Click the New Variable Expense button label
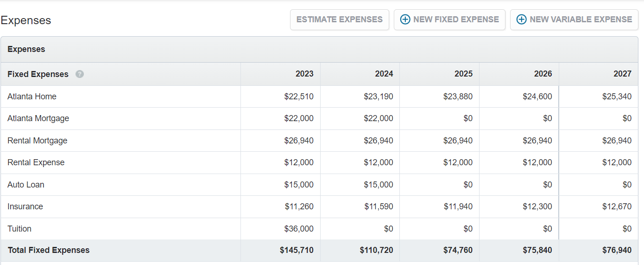 click(581, 19)
